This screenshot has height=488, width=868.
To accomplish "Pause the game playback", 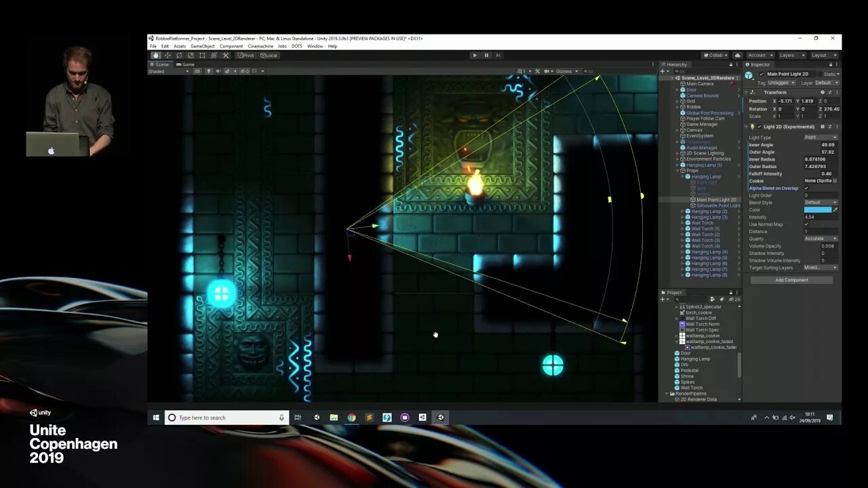I will tap(486, 56).
